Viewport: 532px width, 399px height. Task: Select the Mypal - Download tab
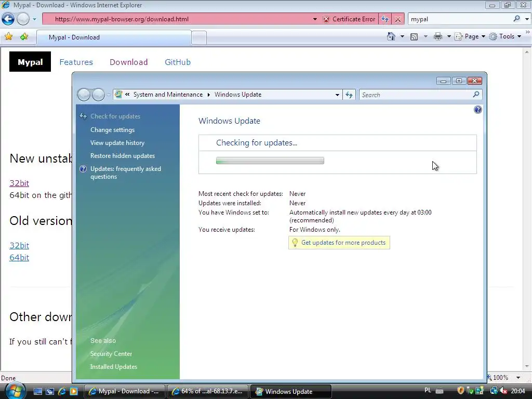[114, 37]
